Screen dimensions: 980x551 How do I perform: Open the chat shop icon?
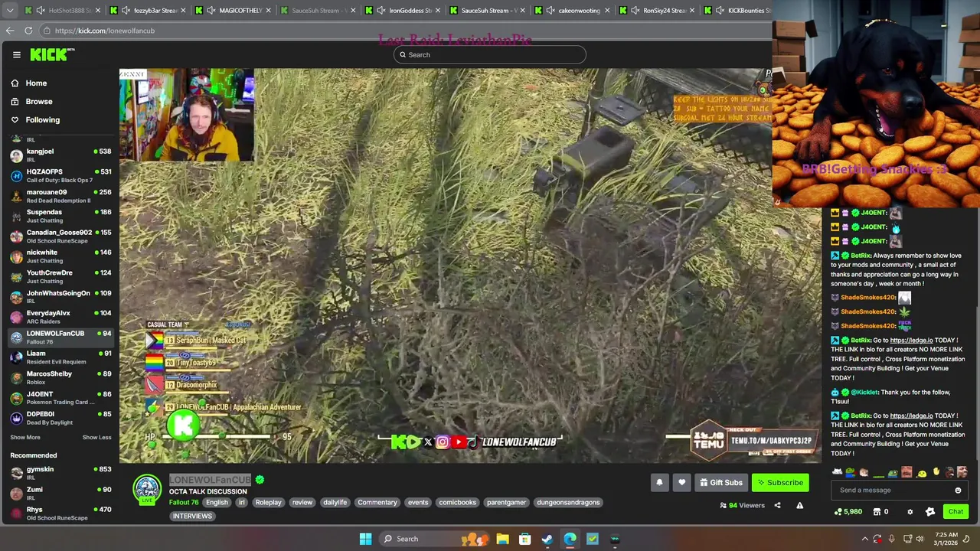[877, 512]
